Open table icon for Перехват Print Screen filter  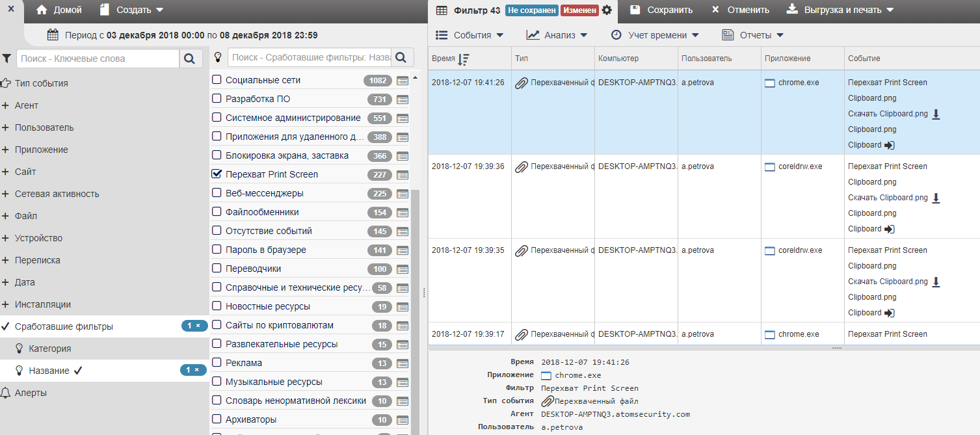403,175
